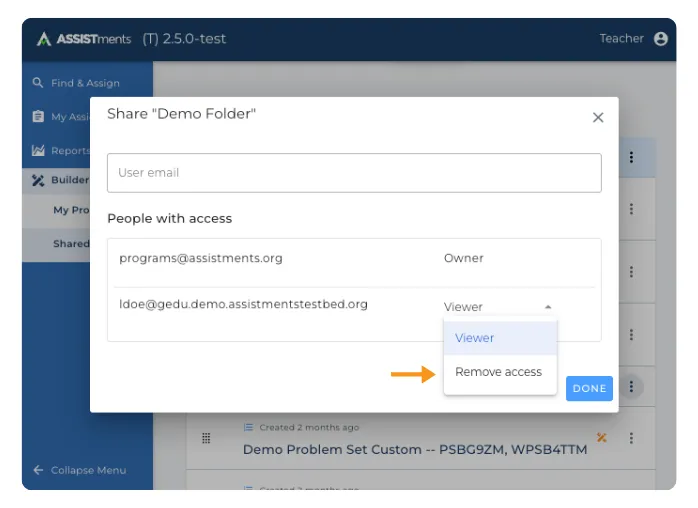The image size is (698, 508).
Task: Click the Demo Problem Set Custom title
Action: (415, 450)
